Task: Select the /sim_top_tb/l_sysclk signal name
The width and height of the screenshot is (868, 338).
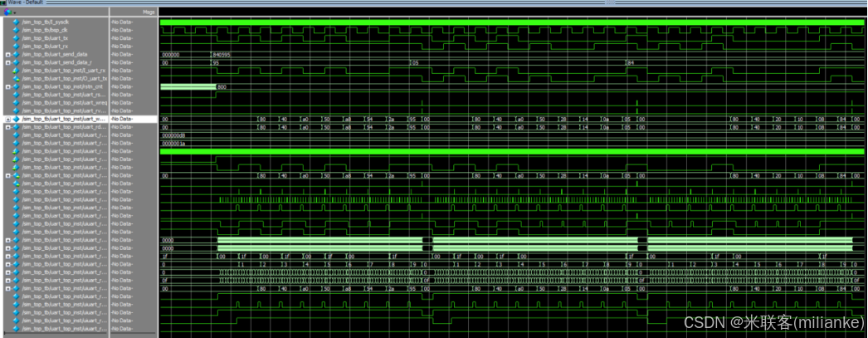Action: [x=44, y=22]
